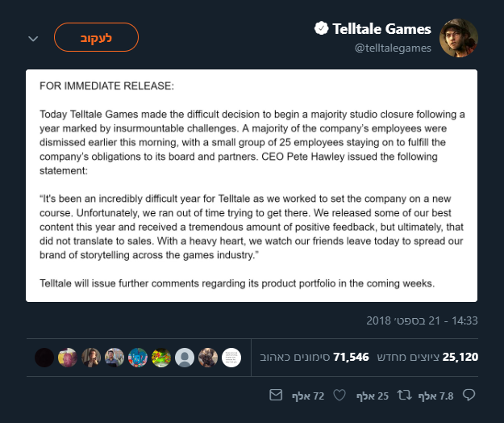Open the Telltale Games display name link
Screen dimensions: 504x423
[383, 29]
